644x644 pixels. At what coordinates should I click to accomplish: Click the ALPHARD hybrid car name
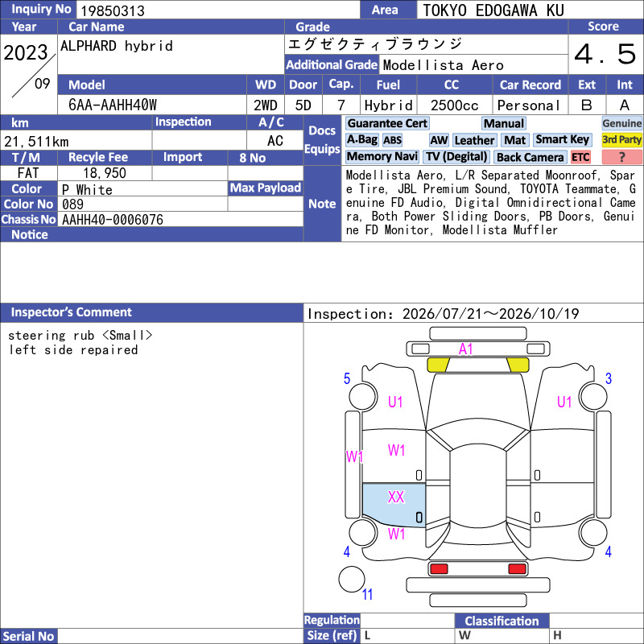tap(117, 46)
